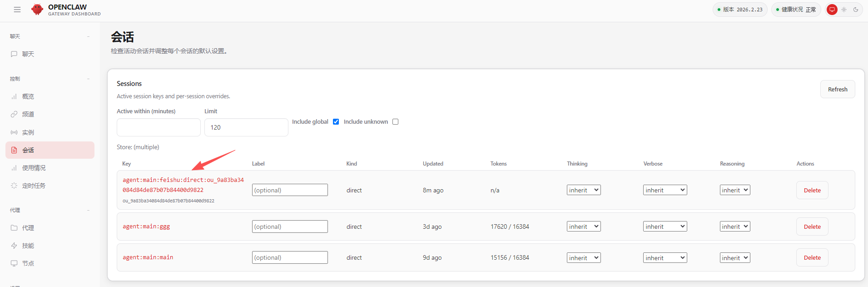Open 实例 instances page

click(50, 132)
